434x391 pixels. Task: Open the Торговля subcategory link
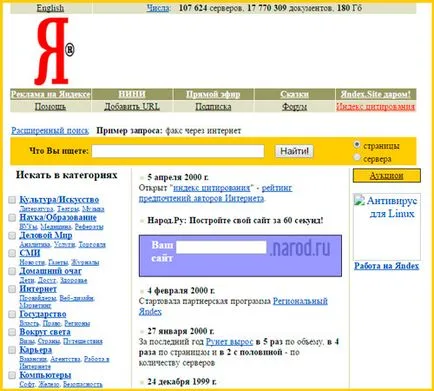[92, 245]
